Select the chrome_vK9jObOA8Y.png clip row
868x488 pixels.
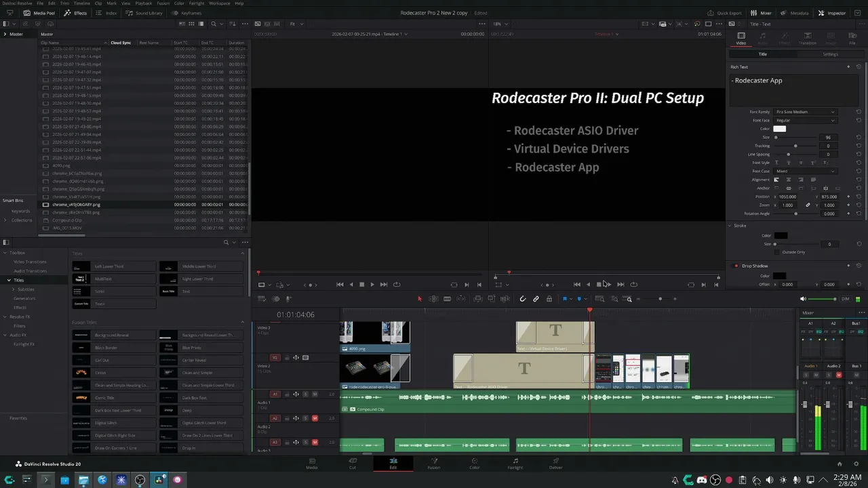[144, 205]
